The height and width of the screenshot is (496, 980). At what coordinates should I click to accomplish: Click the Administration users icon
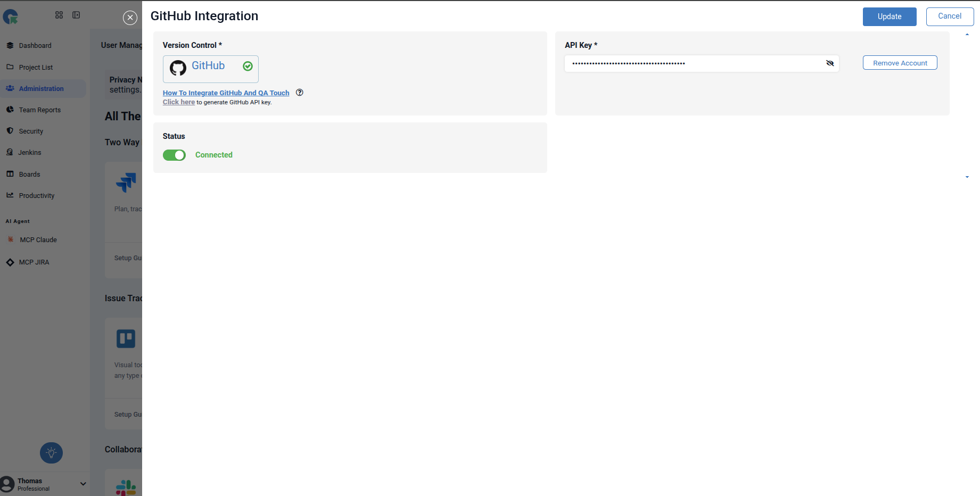(10, 88)
